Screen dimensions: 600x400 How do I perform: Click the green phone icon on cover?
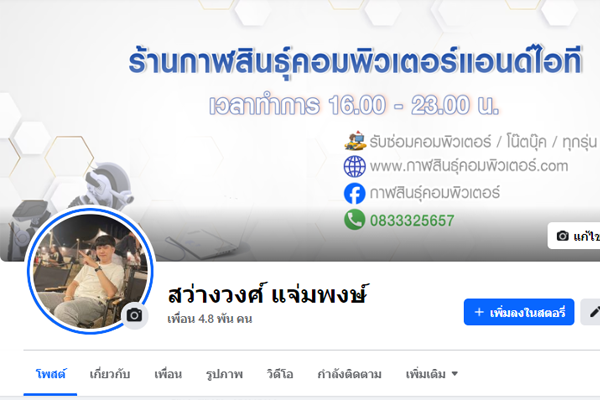(x=354, y=220)
